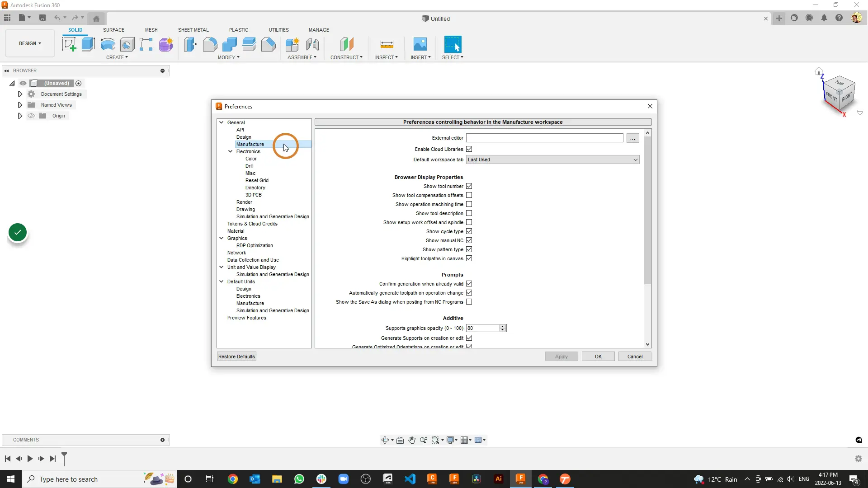This screenshot has width=868, height=488.
Task: Collapse the Electronics preferences tree node
Action: tap(231, 151)
